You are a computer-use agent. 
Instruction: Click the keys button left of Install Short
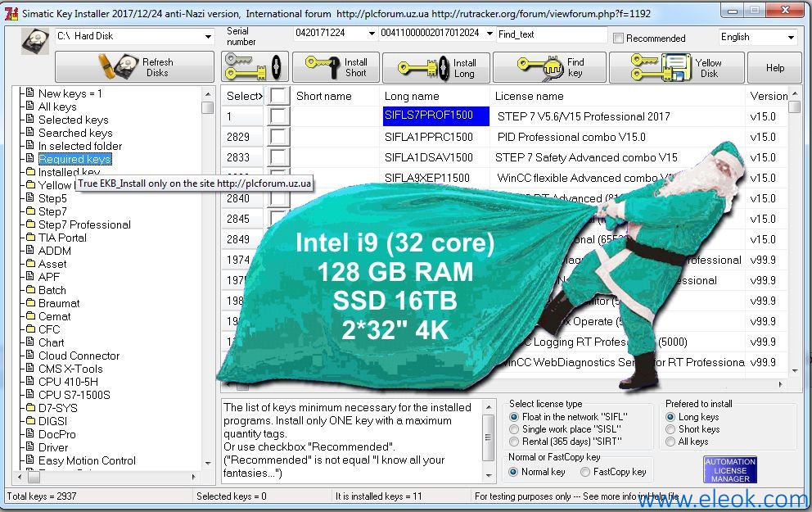255,67
